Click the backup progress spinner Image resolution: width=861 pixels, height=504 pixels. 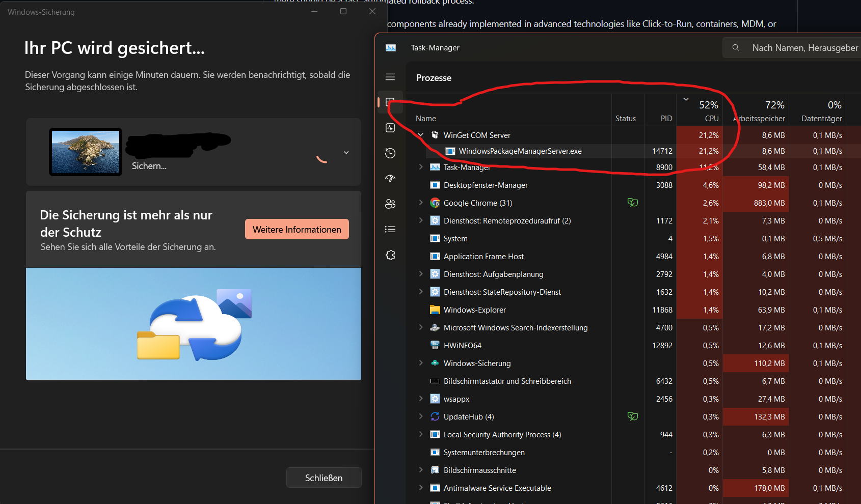322,160
